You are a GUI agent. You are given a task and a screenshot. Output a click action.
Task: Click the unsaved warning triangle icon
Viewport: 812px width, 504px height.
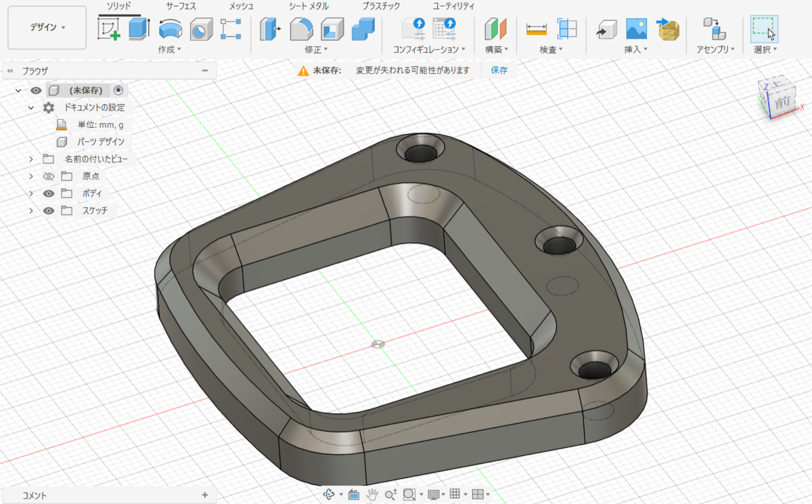pyautogui.click(x=303, y=70)
